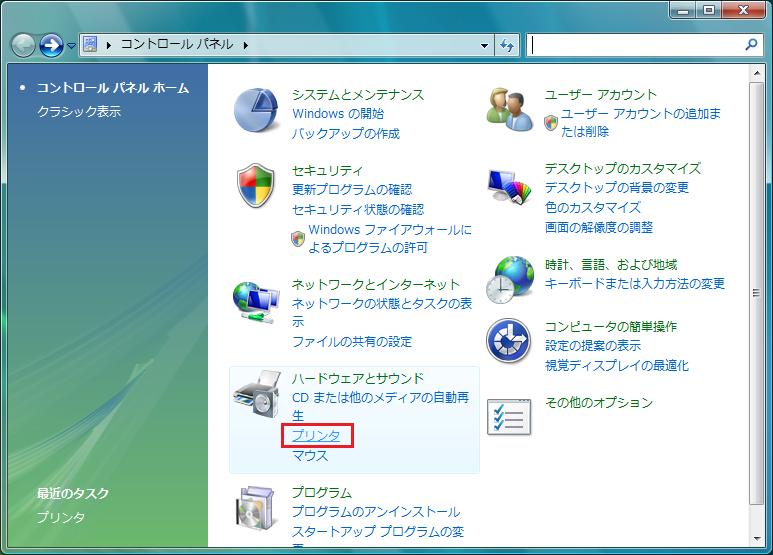Open Windows ファイアウォールによるプログラムの許可
The image size is (773, 555).
[x=389, y=239]
